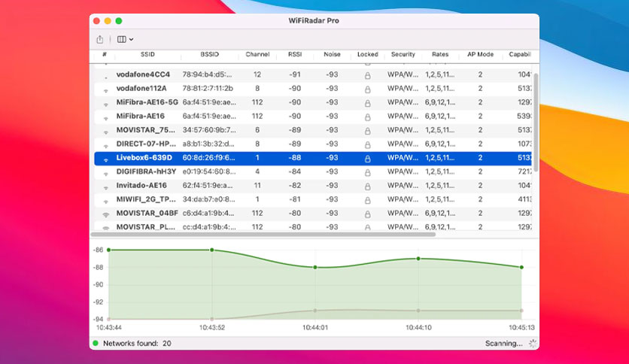Select the MiFibra-AE16 network row
The width and height of the screenshot is (629, 364).
pos(313,117)
